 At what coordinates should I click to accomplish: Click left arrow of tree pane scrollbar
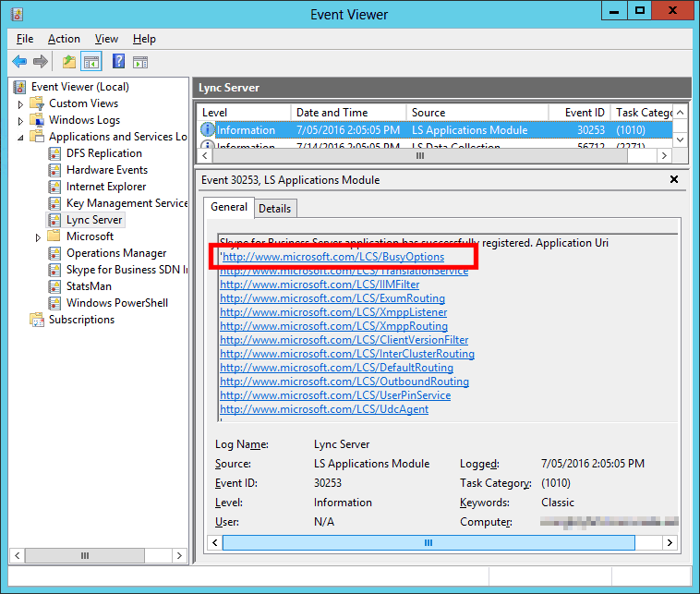(x=17, y=555)
